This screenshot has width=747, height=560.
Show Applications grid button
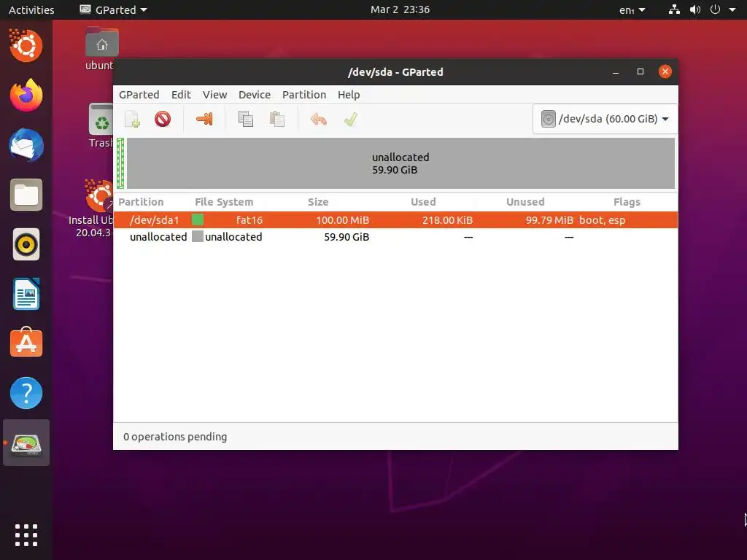click(x=26, y=535)
